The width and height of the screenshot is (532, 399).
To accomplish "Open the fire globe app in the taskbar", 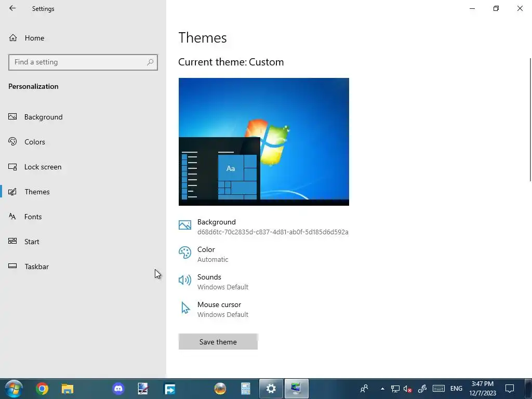I will (220, 389).
